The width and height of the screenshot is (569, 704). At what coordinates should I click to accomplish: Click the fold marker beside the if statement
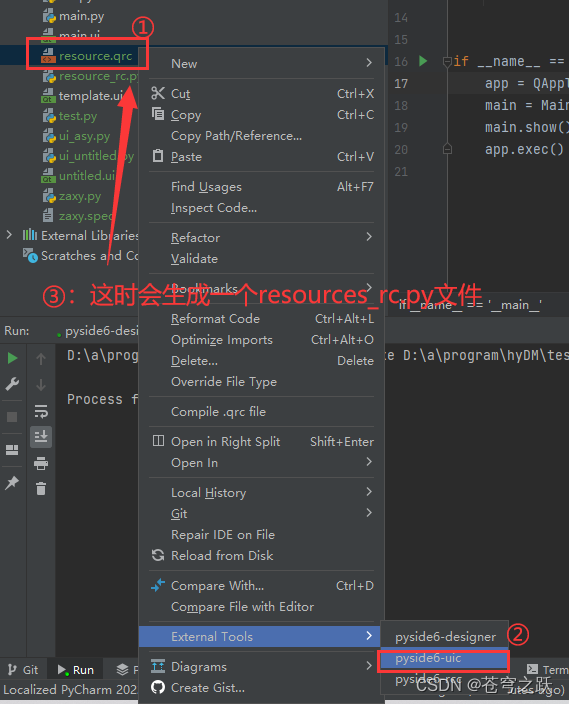(x=447, y=62)
